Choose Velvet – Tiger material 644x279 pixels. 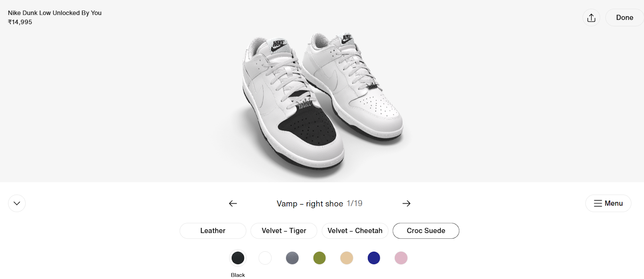(284, 231)
